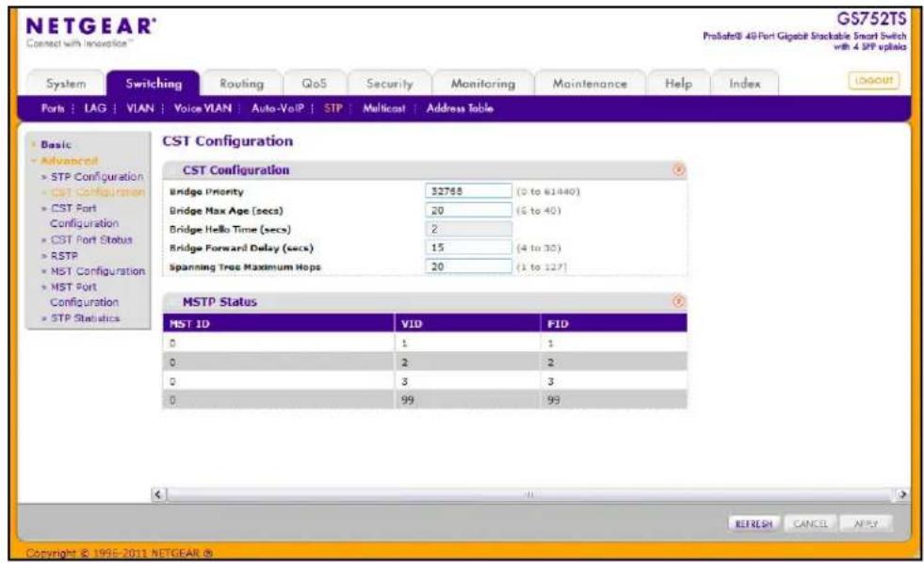The width and height of the screenshot is (924, 563).
Task: Click the Bridge Max Age input field
Action: (468, 210)
